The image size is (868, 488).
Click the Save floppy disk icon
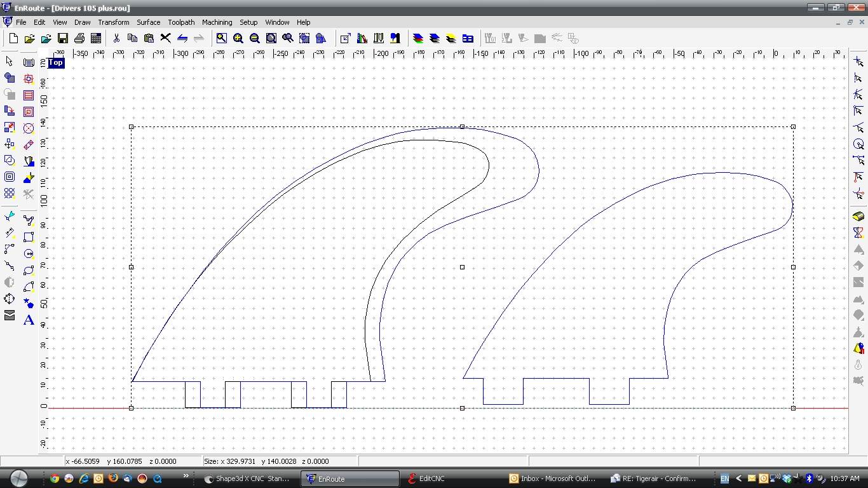[63, 38]
